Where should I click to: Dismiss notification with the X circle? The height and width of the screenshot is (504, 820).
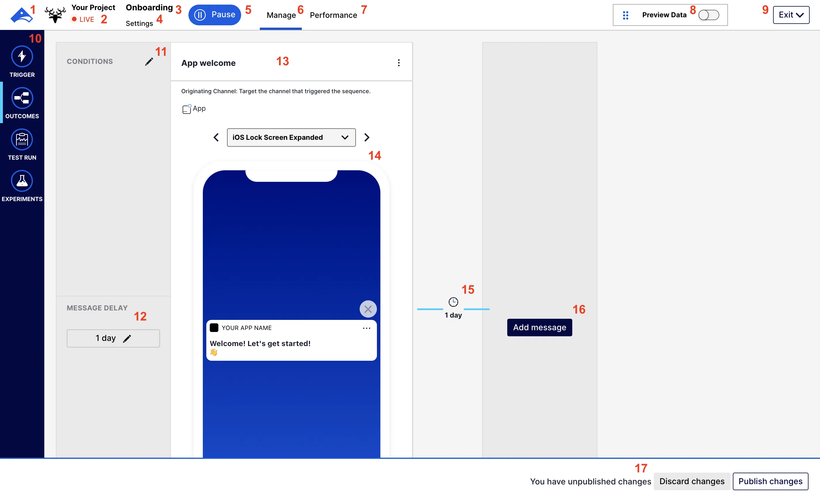[368, 309]
